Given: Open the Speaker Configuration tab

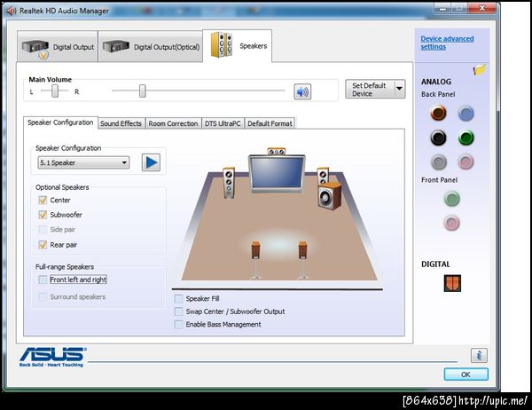Looking at the screenshot, I should [x=60, y=122].
